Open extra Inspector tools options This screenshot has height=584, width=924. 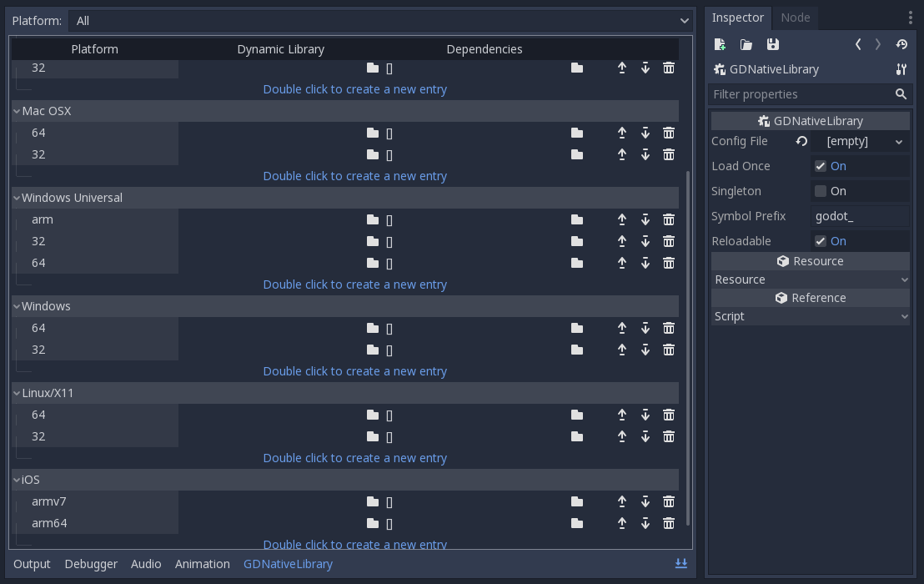click(x=909, y=18)
